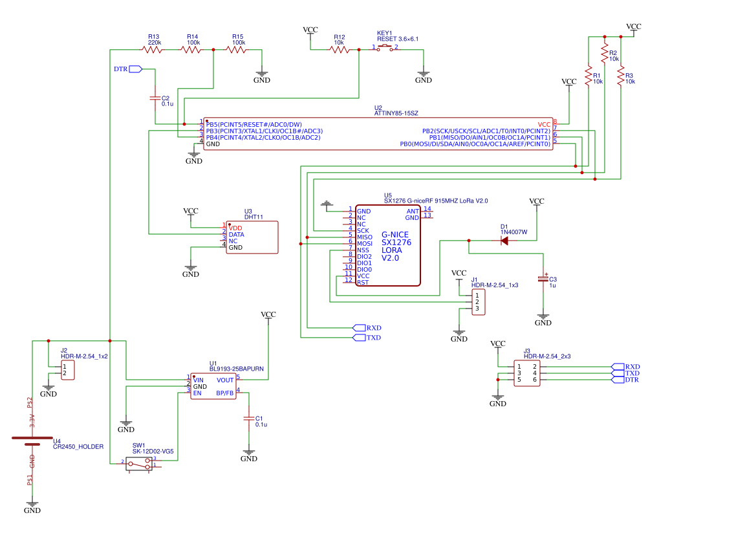This screenshot has height=535, width=756.
Task: Select resistor R13 220k symbol
Action: point(152,50)
